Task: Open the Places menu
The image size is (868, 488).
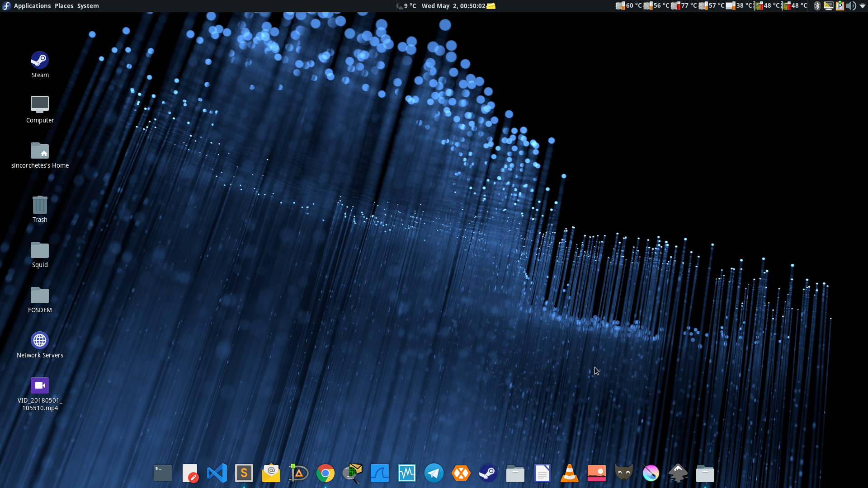Action: click(64, 6)
